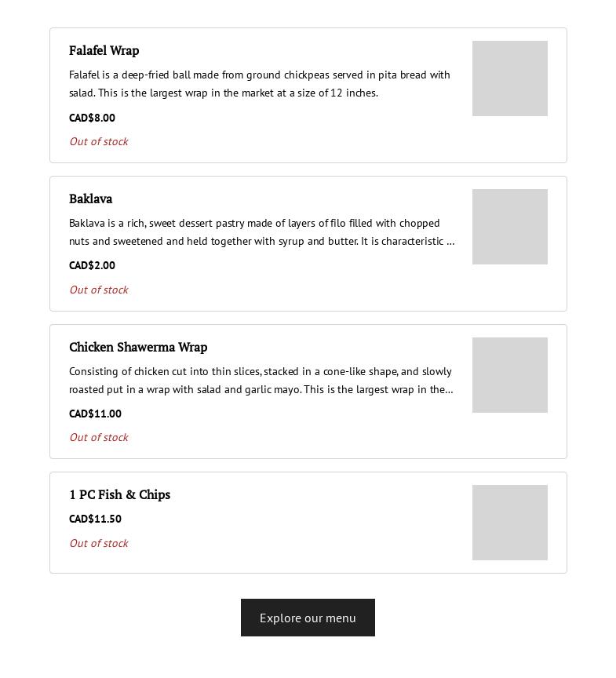This screenshot has width=616, height=678.
Task: Click the Baklava description text
Action: pos(262,232)
